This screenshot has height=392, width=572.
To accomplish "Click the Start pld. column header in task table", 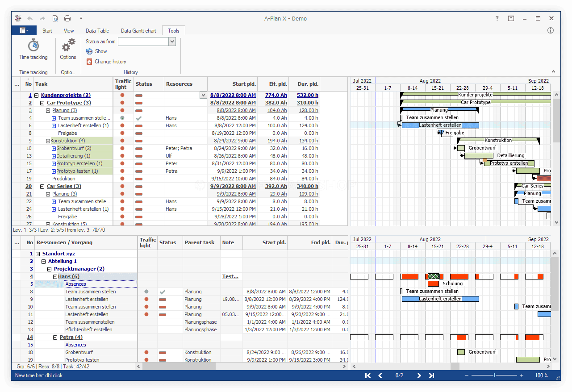I will point(231,84).
